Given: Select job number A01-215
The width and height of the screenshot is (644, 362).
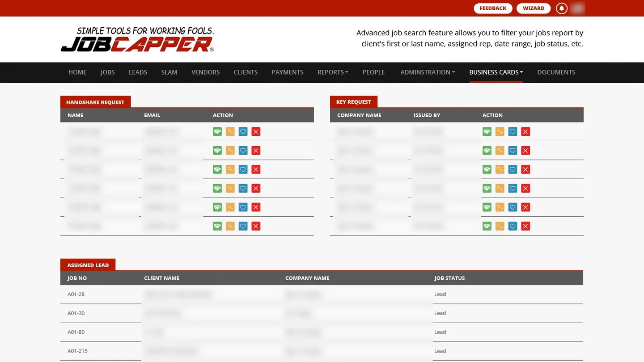Looking at the screenshot, I should coord(77,351).
